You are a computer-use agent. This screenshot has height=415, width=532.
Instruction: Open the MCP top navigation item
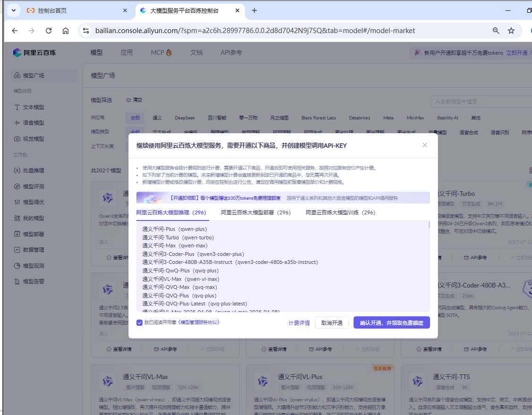pyautogui.click(x=161, y=52)
